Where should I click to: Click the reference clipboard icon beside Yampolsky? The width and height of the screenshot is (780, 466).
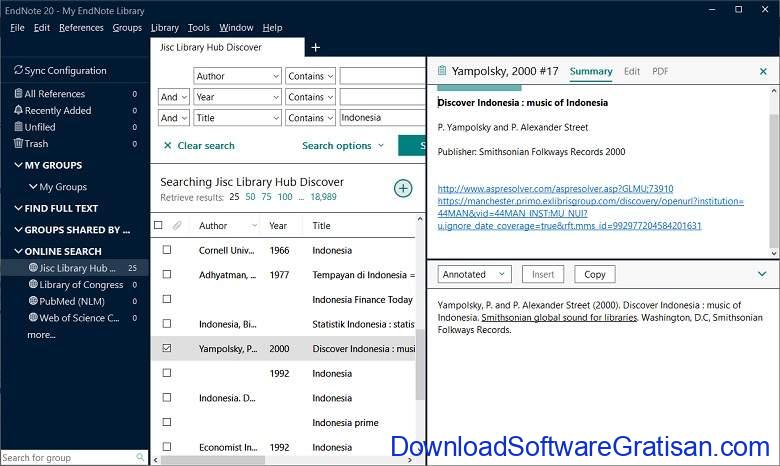[442, 71]
